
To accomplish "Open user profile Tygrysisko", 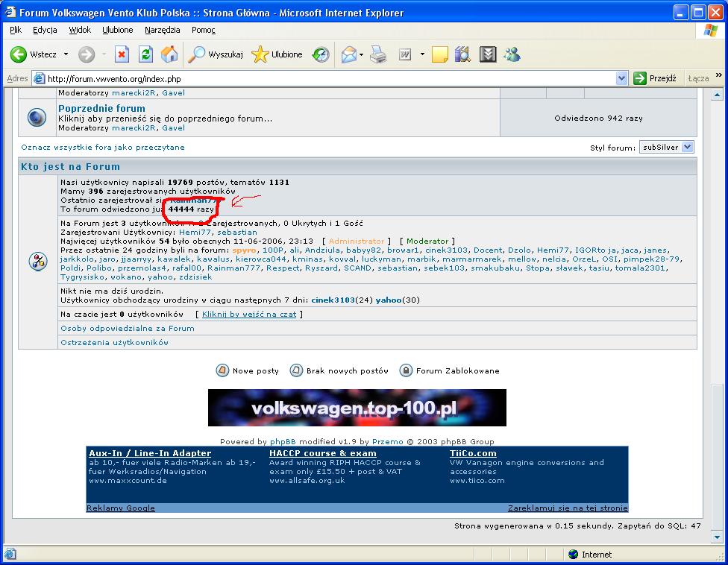I will tap(82, 277).
